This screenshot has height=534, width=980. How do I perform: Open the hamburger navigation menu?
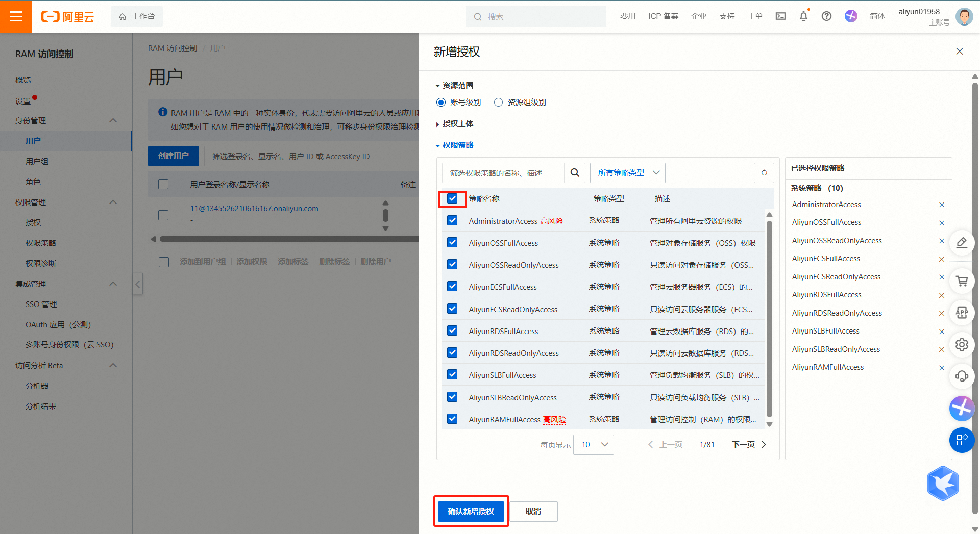tap(16, 16)
